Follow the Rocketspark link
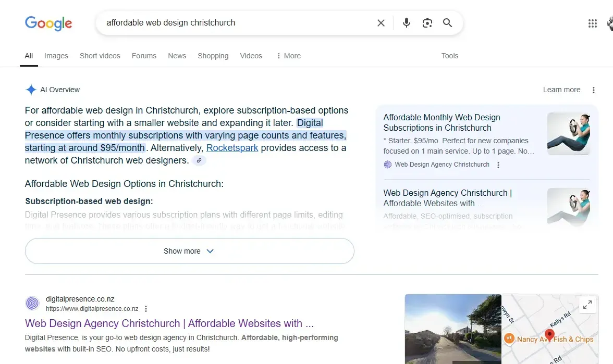613x364 pixels. (x=232, y=148)
